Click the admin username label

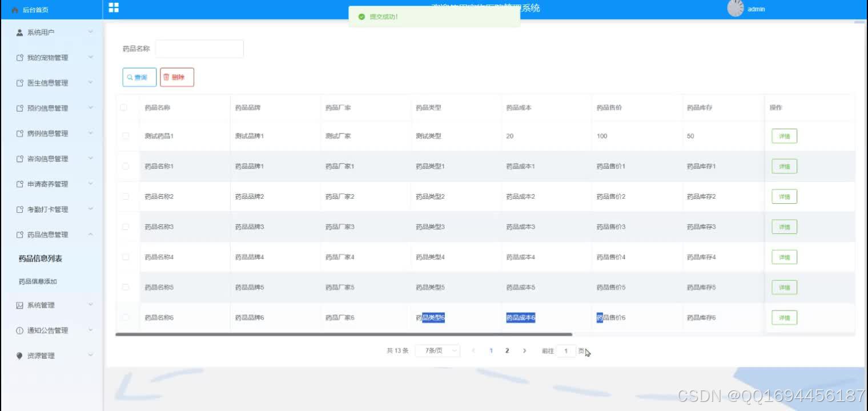coord(756,9)
